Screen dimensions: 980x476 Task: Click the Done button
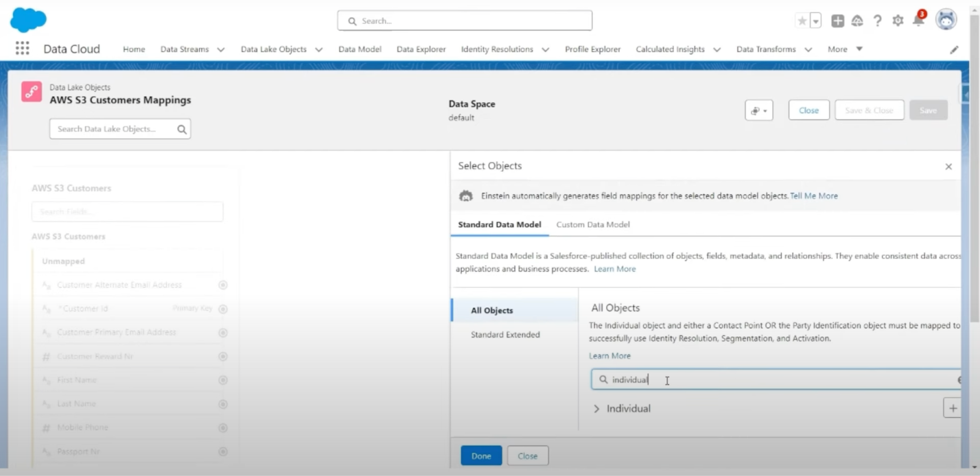pyautogui.click(x=481, y=456)
